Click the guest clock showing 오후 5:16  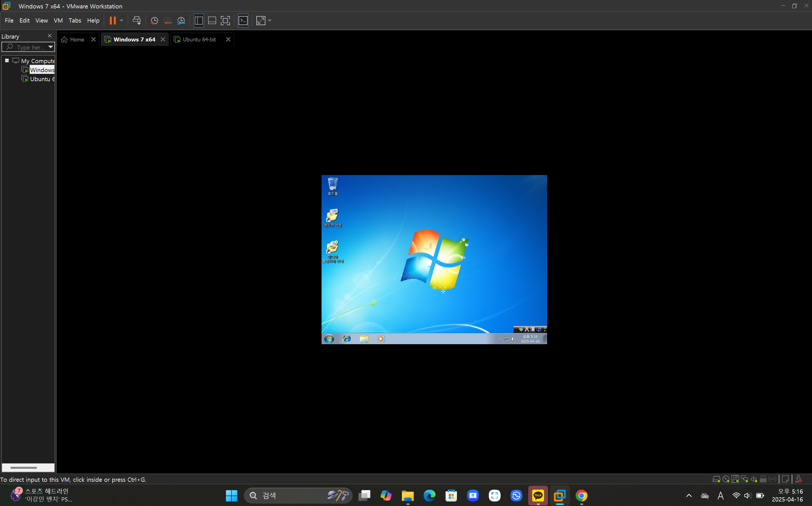click(x=530, y=339)
